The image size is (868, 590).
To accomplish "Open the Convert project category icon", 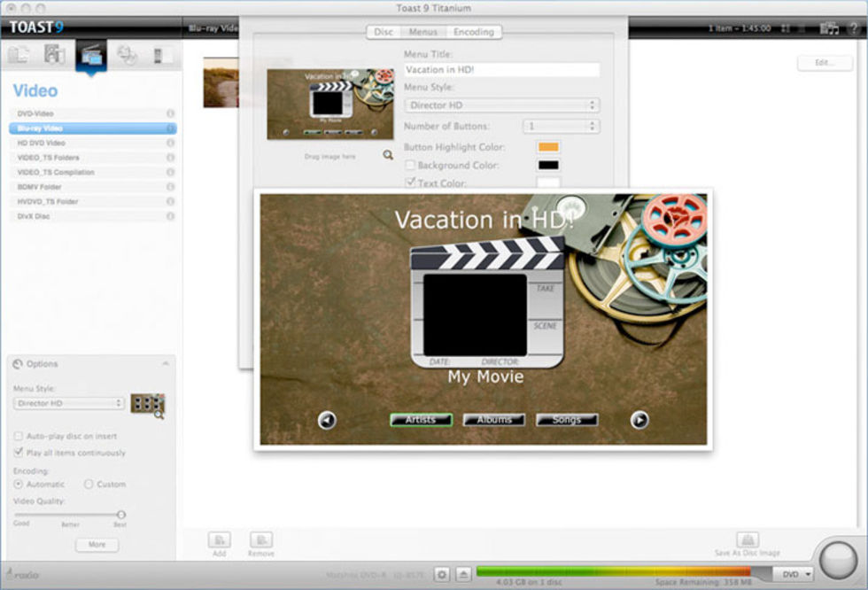I will tap(162, 55).
